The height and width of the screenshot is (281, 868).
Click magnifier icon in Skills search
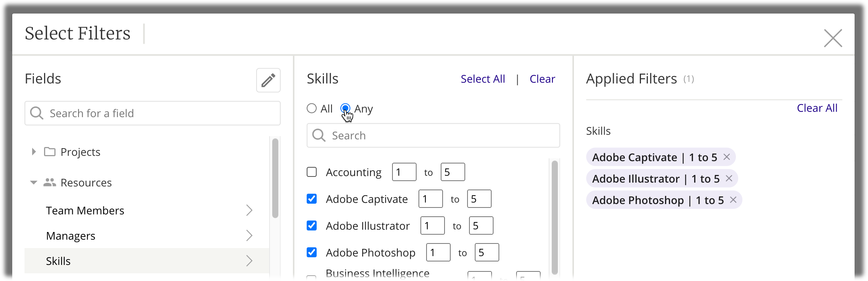point(319,135)
